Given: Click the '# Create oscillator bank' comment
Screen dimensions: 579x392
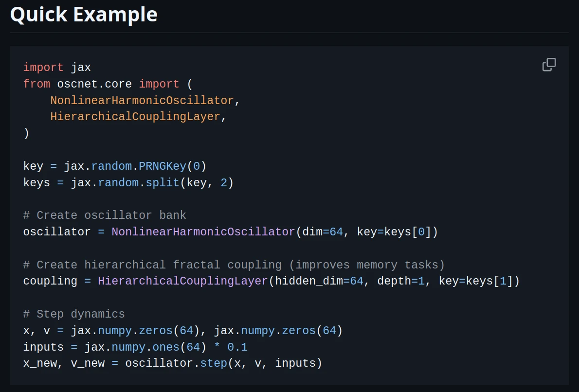Looking at the screenshot, I should point(105,215).
